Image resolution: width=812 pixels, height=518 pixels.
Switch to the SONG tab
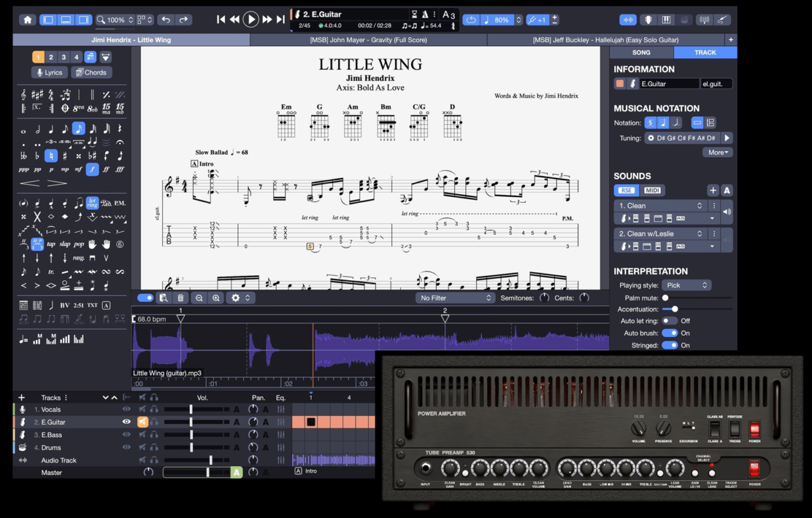641,52
